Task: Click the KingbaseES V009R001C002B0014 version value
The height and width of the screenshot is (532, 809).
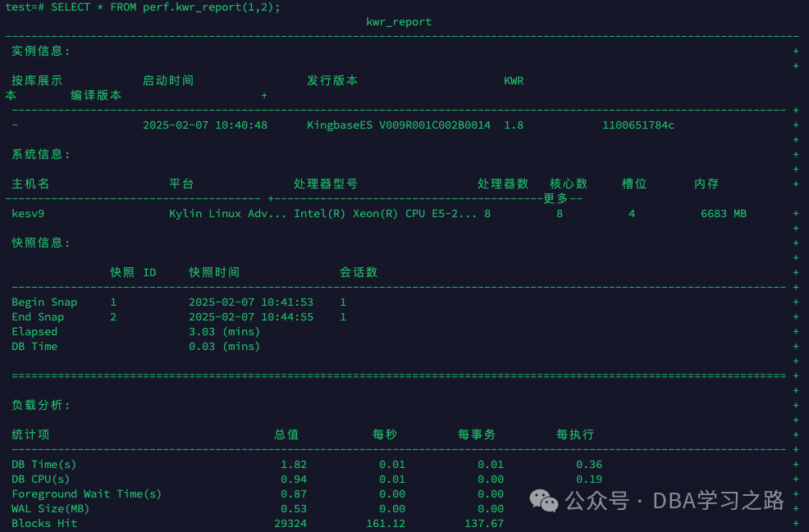Action: click(399, 125)
